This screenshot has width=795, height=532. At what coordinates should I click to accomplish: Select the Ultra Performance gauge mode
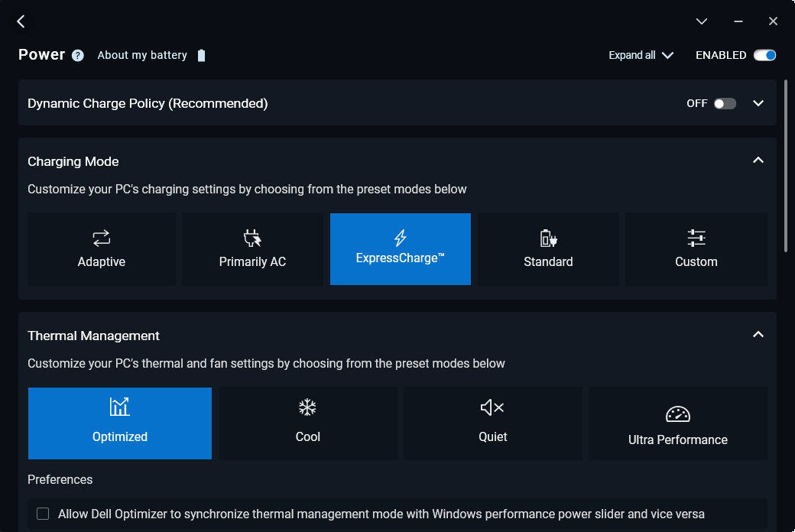(677, 414)
